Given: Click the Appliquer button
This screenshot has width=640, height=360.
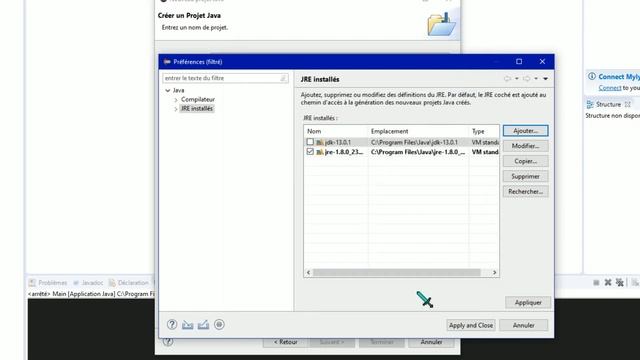Looking at the screenshot, I should (528, 302).
